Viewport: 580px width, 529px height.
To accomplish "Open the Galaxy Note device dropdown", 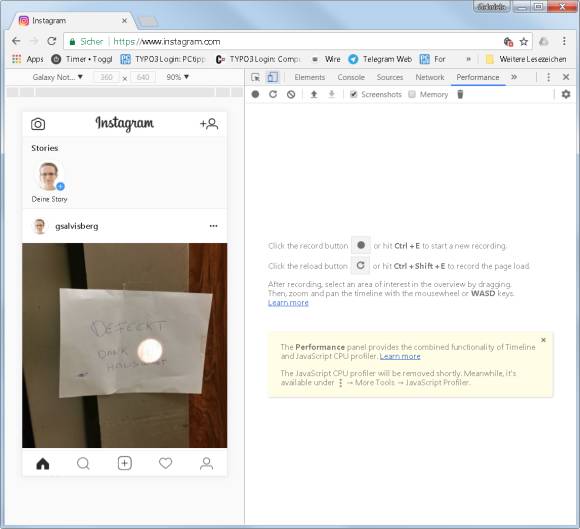I will (58, 77).
